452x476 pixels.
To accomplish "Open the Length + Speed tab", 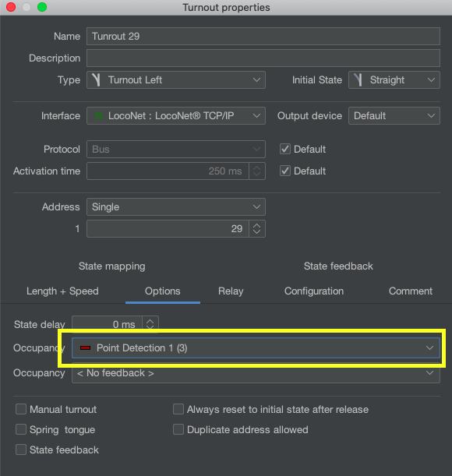I will coord(62,291).
